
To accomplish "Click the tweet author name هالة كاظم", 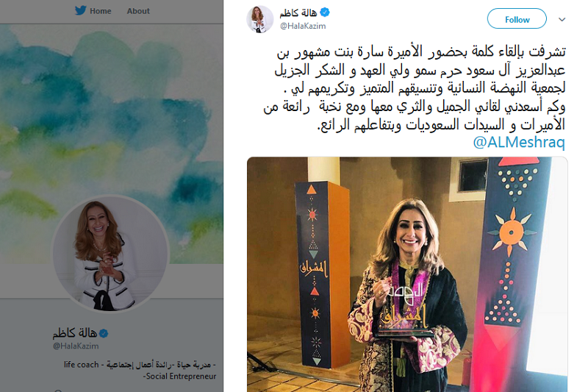I will tap(298, 13).
